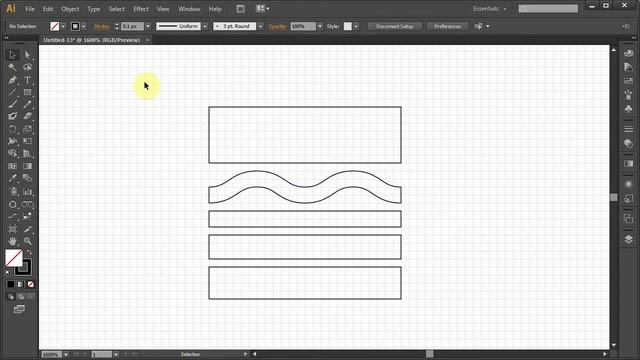The height and width of the screenshot is (360, 640).
Task: Open the Color panel icon
Action: pos(629,53)
